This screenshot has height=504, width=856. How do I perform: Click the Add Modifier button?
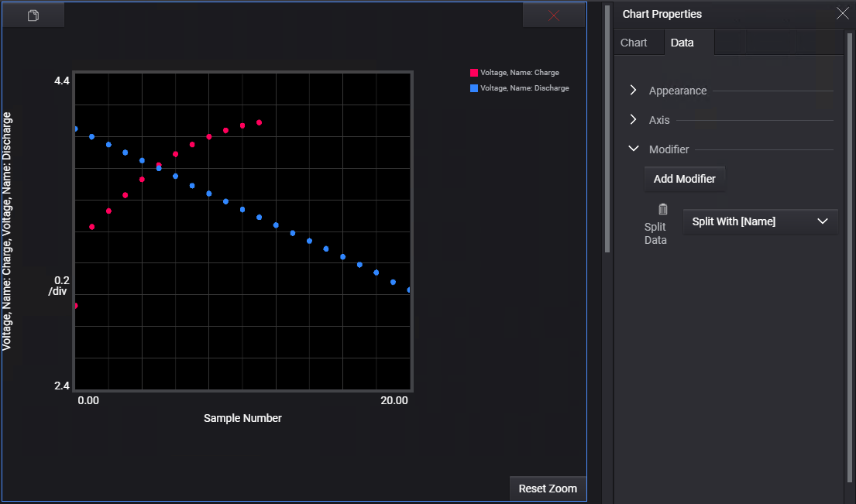(685, 179)
